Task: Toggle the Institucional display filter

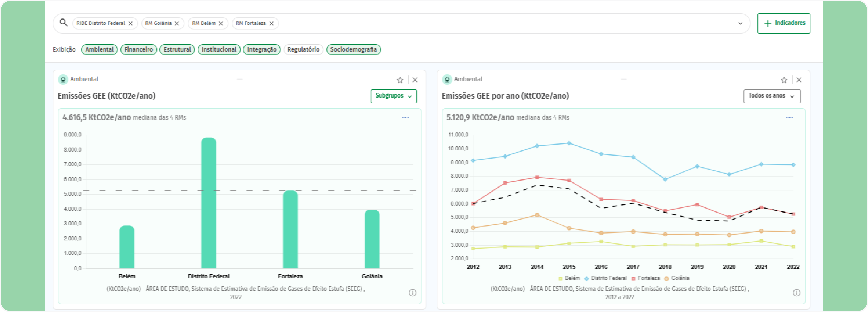Action: [219, 50]
